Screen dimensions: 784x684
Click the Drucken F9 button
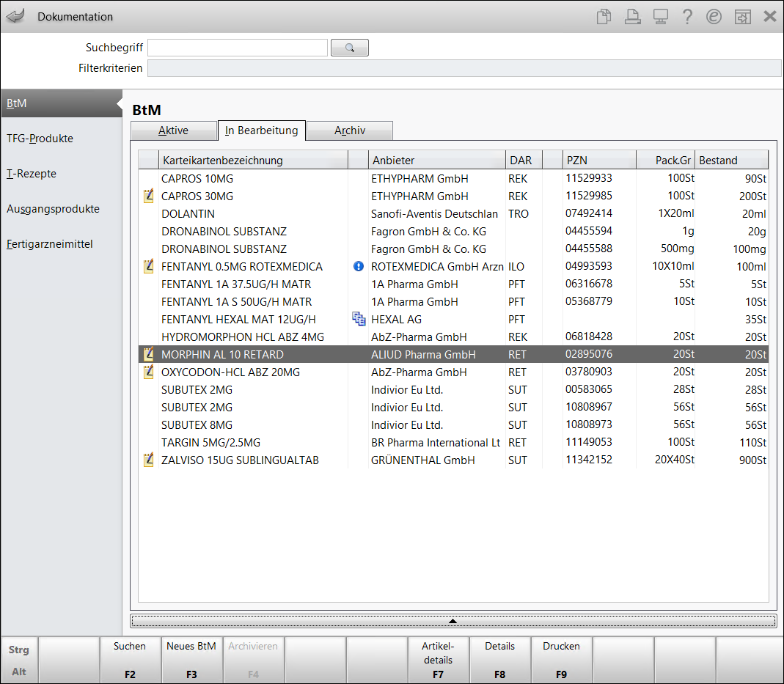(x=561, y=660)
